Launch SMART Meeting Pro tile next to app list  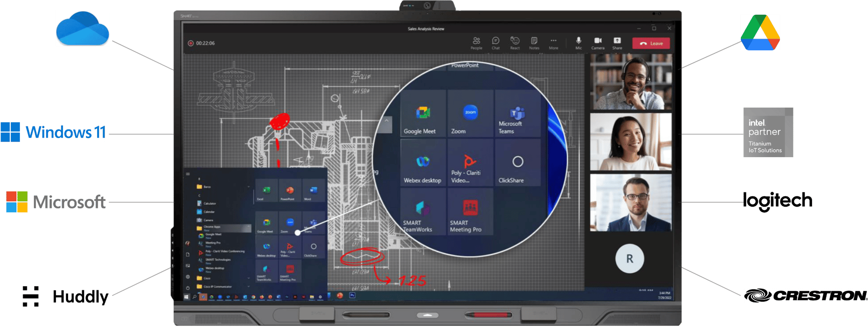pyautogui.click(x=290, y=271)
